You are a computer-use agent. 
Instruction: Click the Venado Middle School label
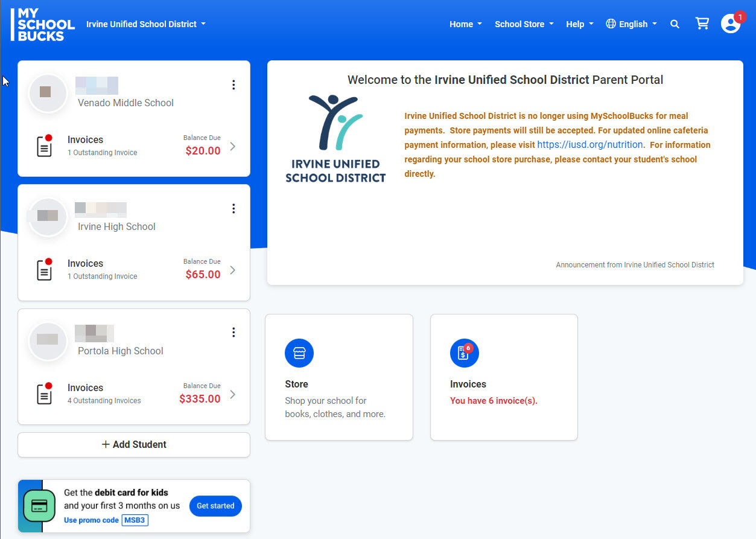pyautogui.click(x=125, y=103)
